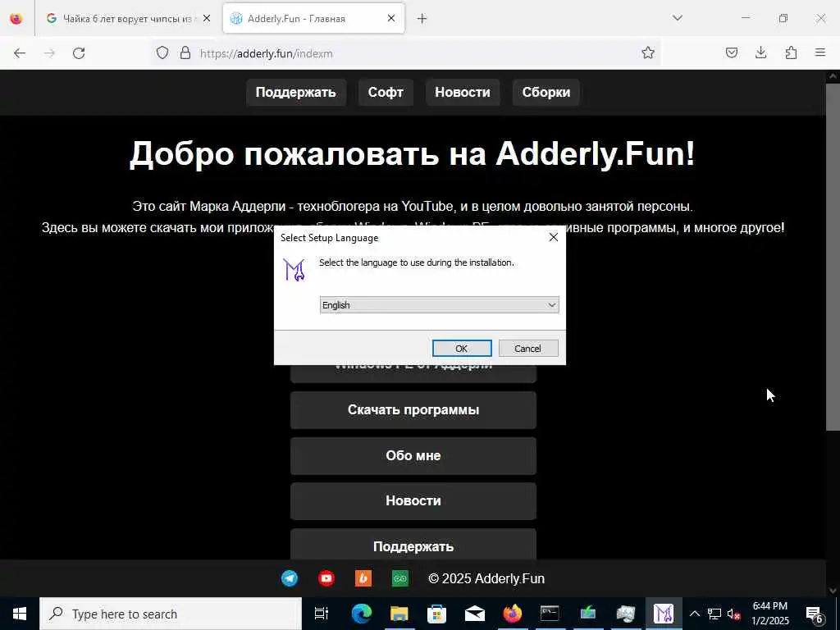Open the Сборки navigation item
The image size is (840, 630).
click(x=546, y=92)
